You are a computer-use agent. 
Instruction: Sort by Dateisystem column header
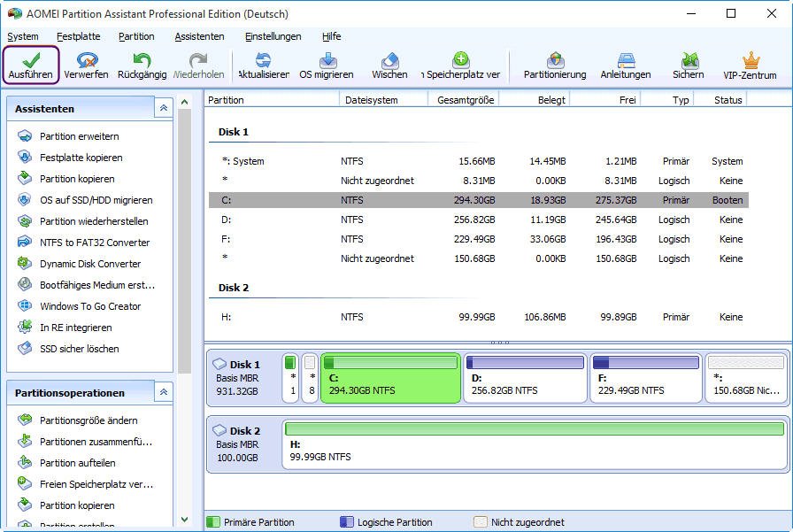tap(383, 100)
